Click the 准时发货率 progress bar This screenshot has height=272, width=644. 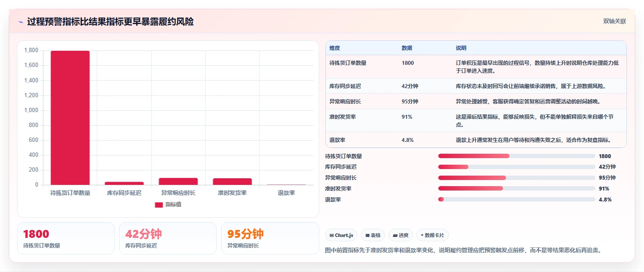point(517,189)
